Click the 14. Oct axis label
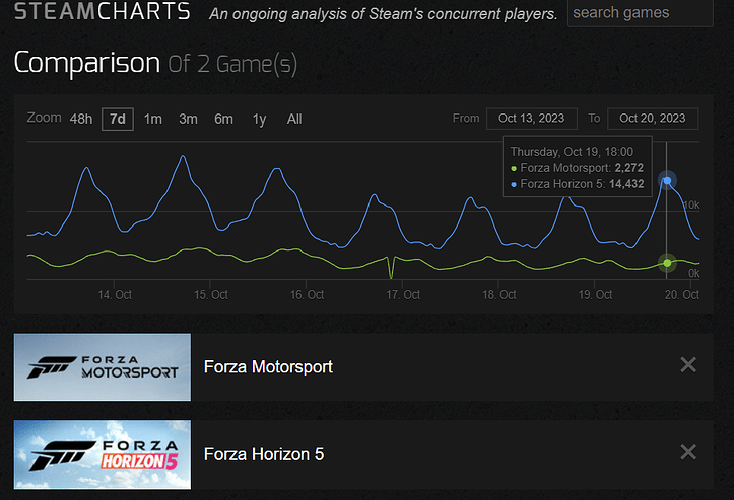734x500 pixels. (x=115, y=294)
